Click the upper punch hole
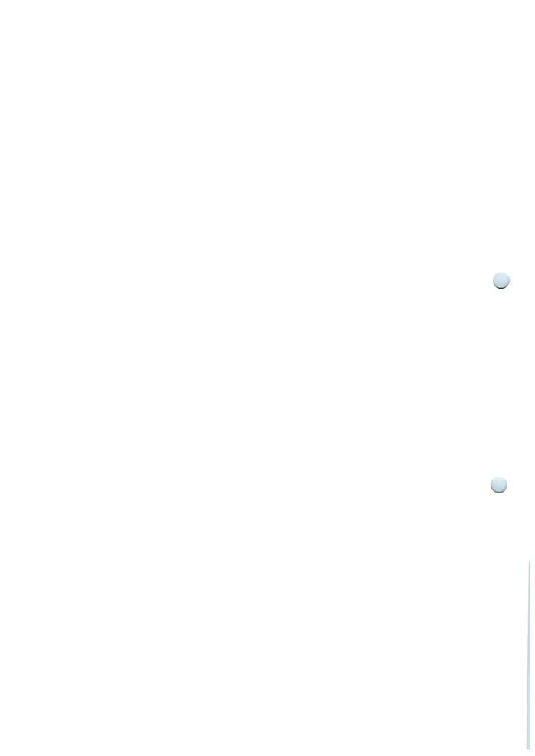Viewport: 535px width, 756px height. pos(501,280)
